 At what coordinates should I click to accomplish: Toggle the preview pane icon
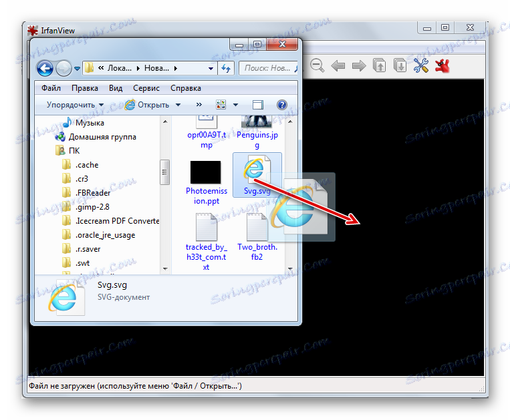click(258, 105)
